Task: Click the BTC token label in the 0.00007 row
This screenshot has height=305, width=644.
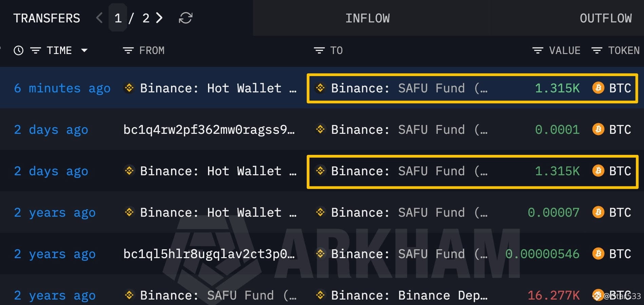Action: point(620,213)
